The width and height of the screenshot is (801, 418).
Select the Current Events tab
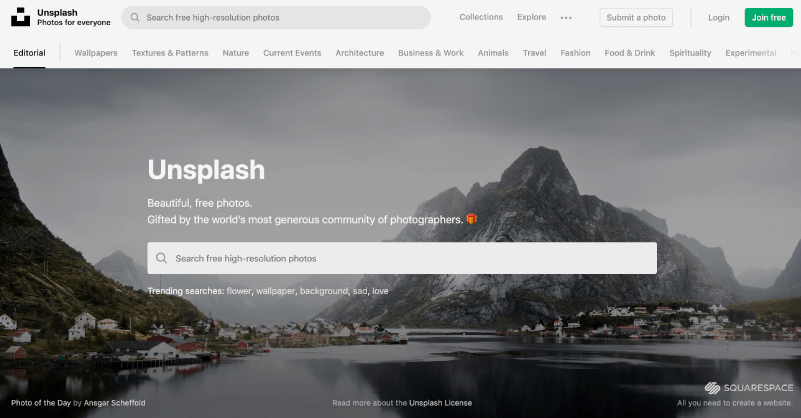(x=292, y=53)
